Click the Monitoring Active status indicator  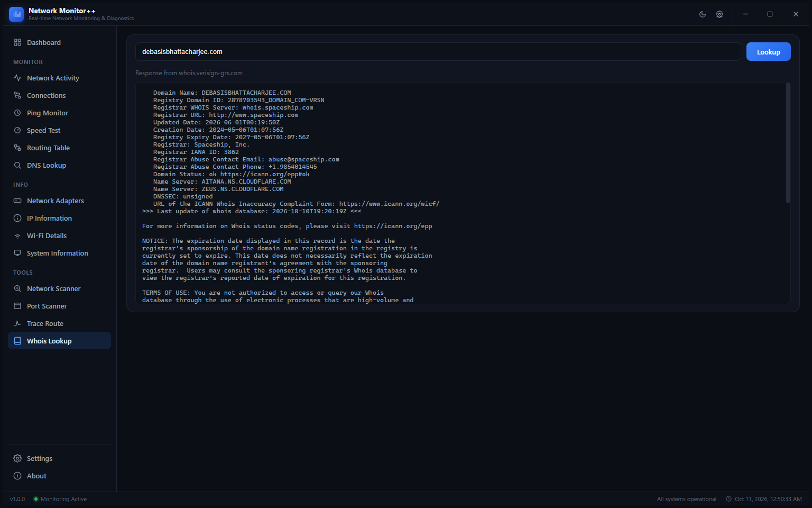[60, 499]
